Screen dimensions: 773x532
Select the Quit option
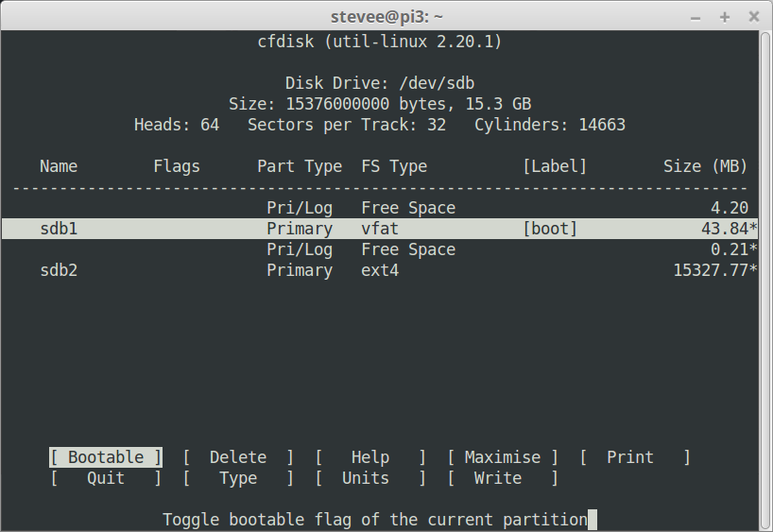pos(106,478)
